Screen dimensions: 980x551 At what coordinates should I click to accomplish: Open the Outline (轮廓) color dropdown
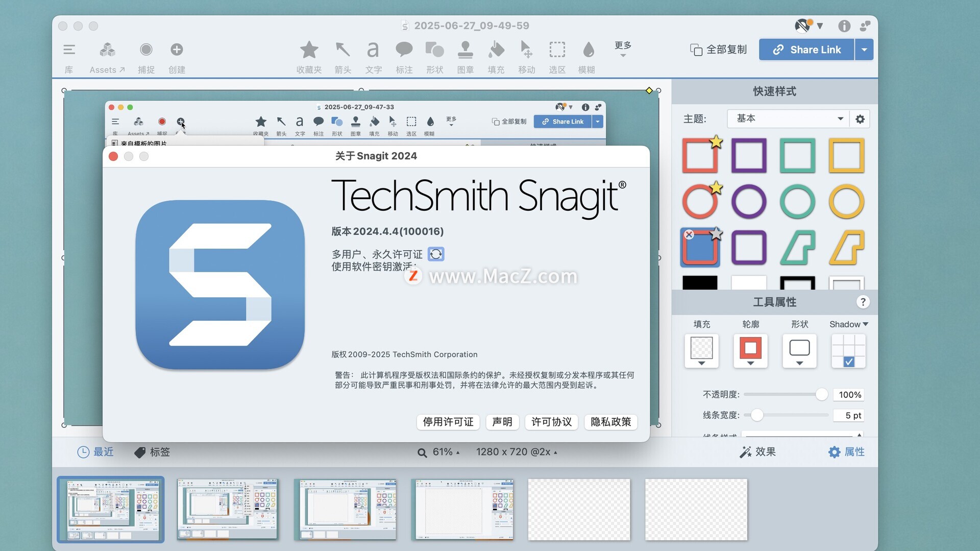point(750,351)
